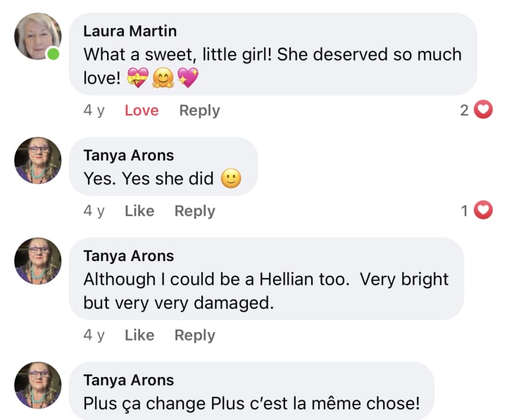This screenshot has width=507, height=420.
Task: Reply to the 'Yes. Yes she did' comment
Action: point(194,211)
